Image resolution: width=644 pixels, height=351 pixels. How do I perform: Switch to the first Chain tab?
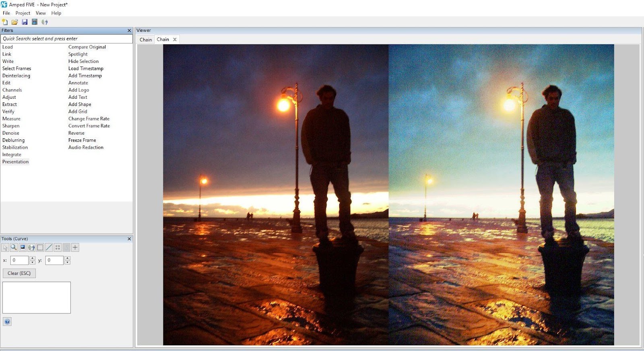[146, 39]
